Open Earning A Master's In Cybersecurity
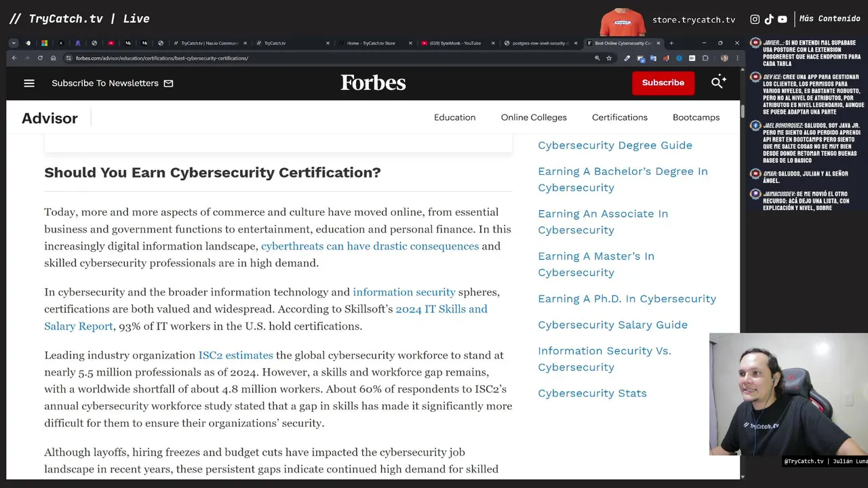This screenshot has height=488, width=868. tap(596, 264)
